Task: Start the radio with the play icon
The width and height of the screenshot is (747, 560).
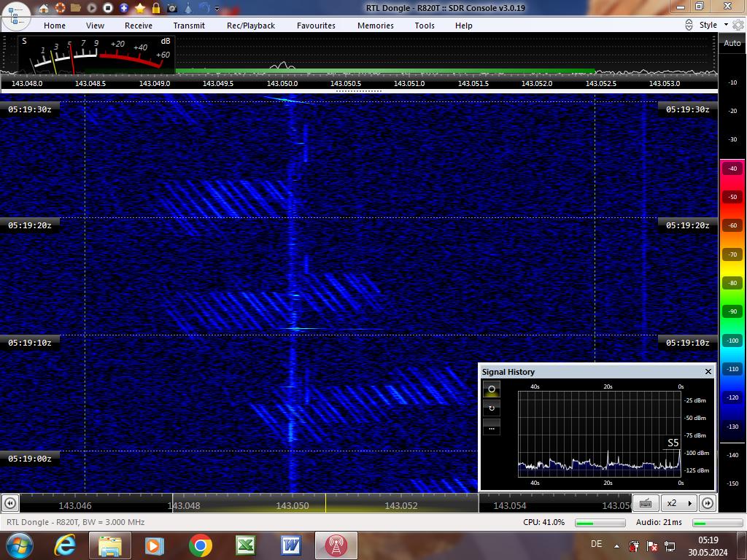Action: (91, 8)
